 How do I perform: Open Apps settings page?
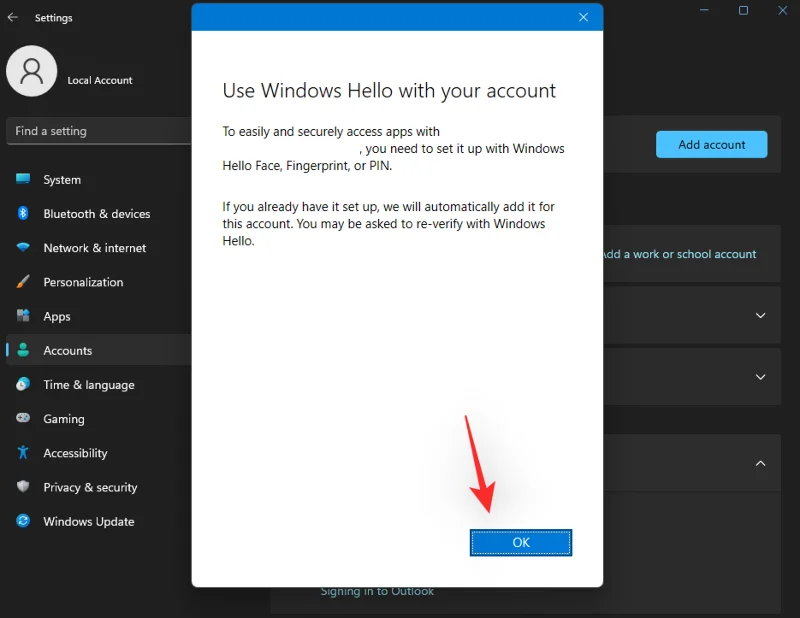(x=99, y=316)
